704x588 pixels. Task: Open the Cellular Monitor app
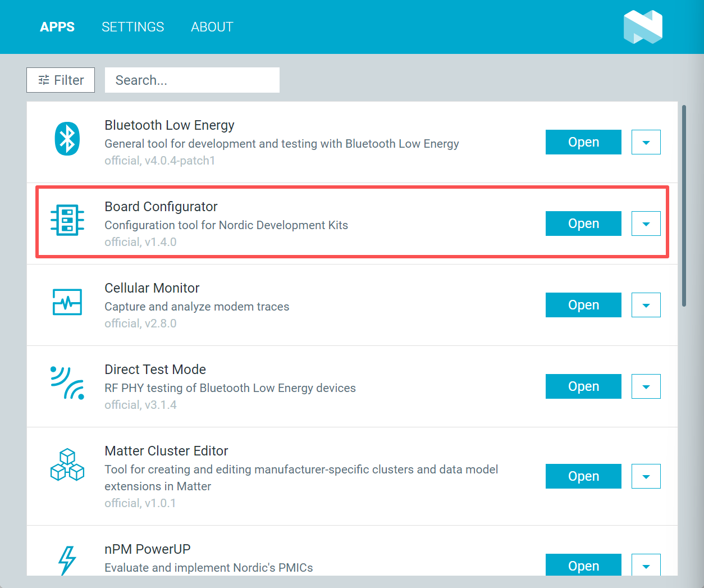coord(583,305)
